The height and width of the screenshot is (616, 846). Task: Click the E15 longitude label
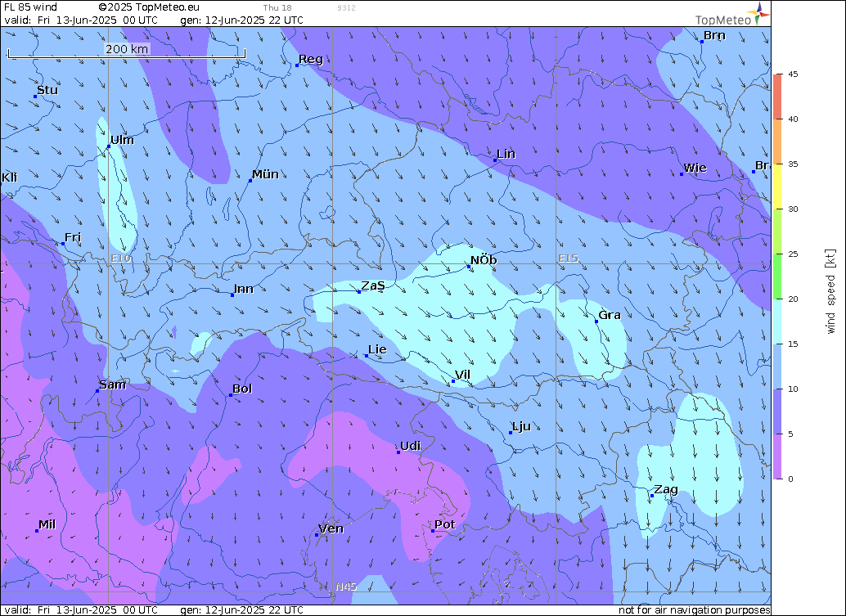pos(568,259)
